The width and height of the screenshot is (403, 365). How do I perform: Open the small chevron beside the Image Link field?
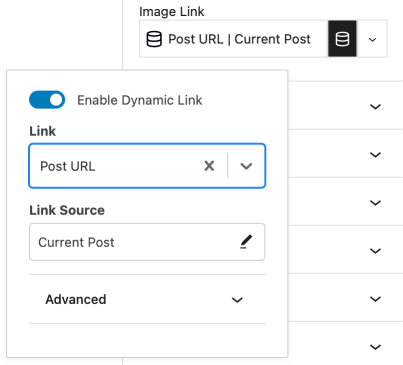(x=372, y=40)
